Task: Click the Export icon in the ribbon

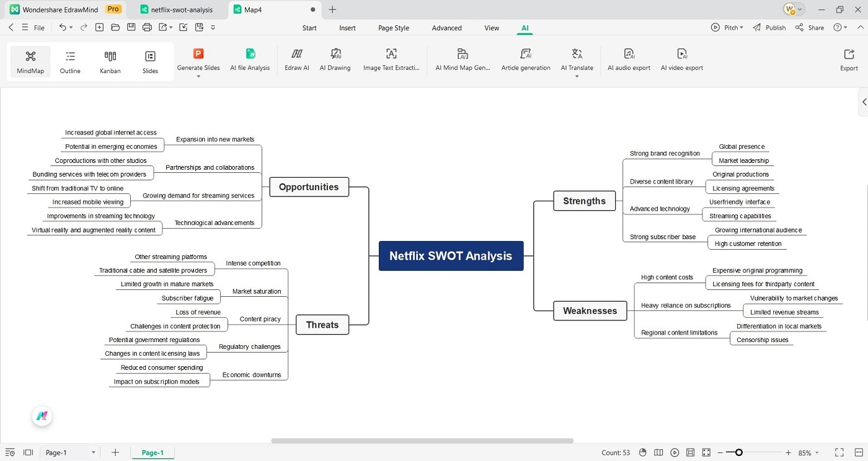Action: [x=849, y=54]
